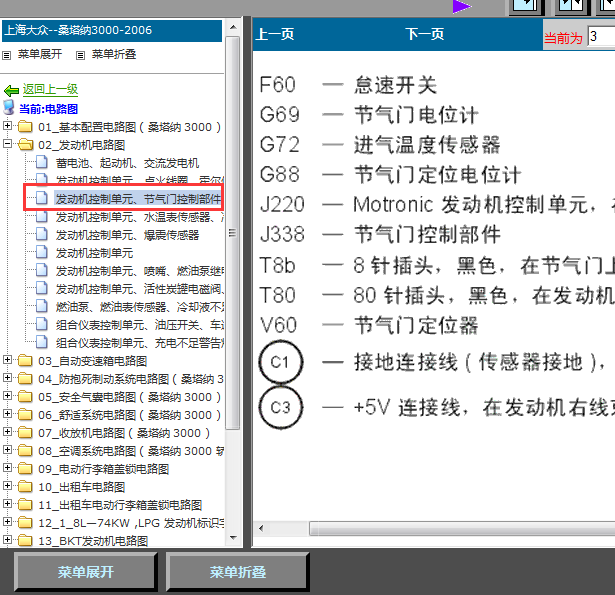Expand the 03_自动变速箱电路图 node

coord(7,359)
